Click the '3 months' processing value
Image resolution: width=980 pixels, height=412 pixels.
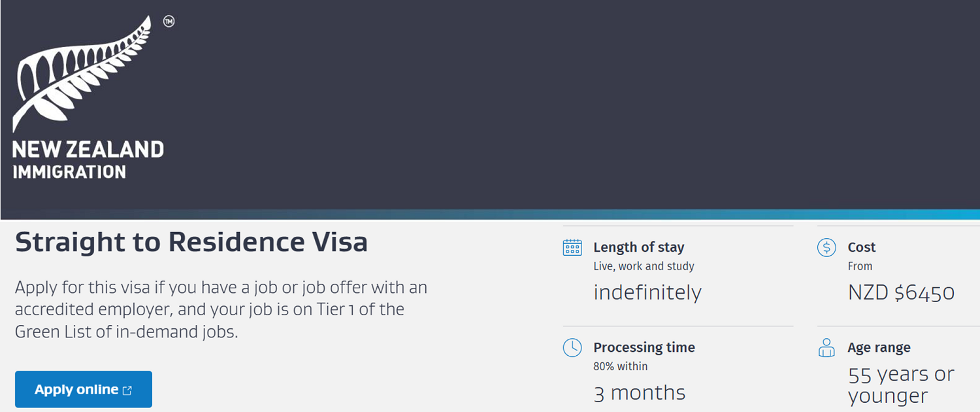640,392
